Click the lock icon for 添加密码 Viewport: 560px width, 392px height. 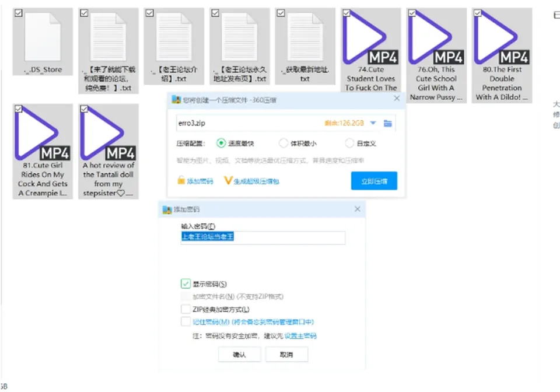[181, 180]
